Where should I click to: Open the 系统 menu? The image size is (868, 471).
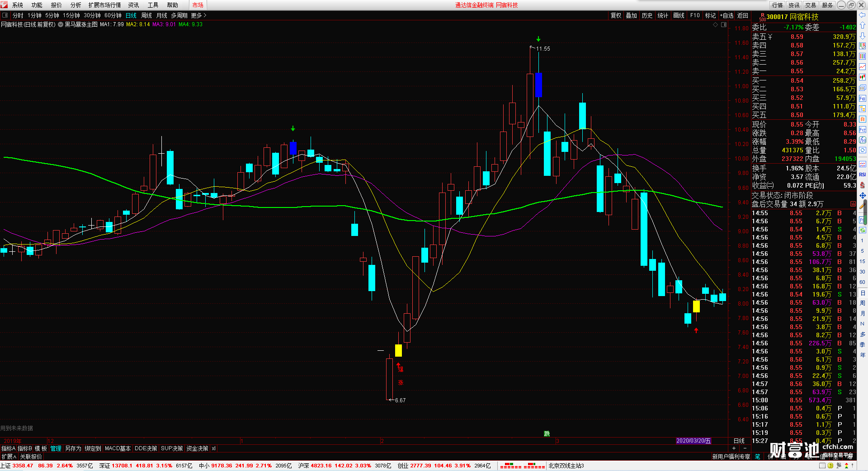pos(18,5)
